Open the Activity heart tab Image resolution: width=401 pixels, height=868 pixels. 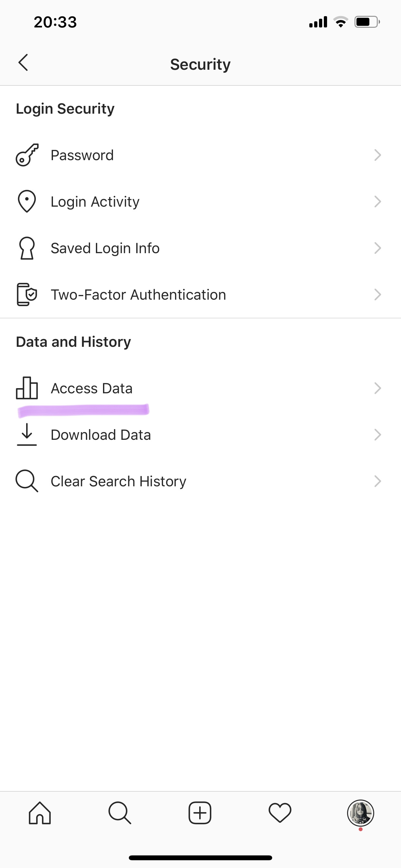click(280, 813)
